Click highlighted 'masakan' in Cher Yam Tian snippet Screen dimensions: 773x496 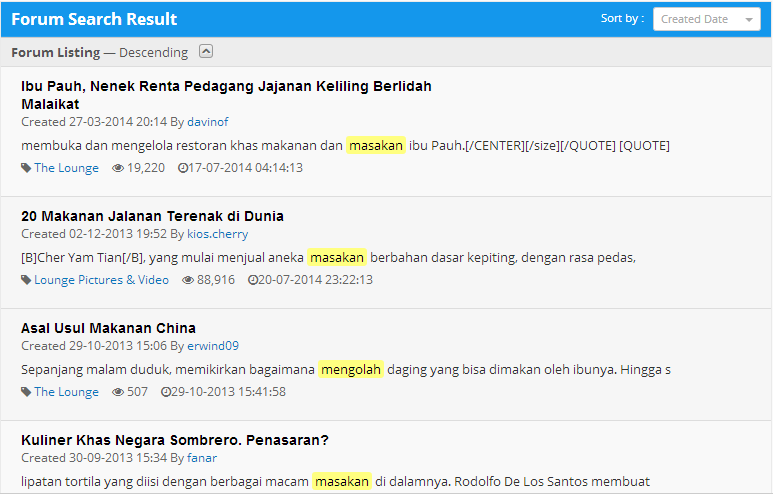point(337,257)
